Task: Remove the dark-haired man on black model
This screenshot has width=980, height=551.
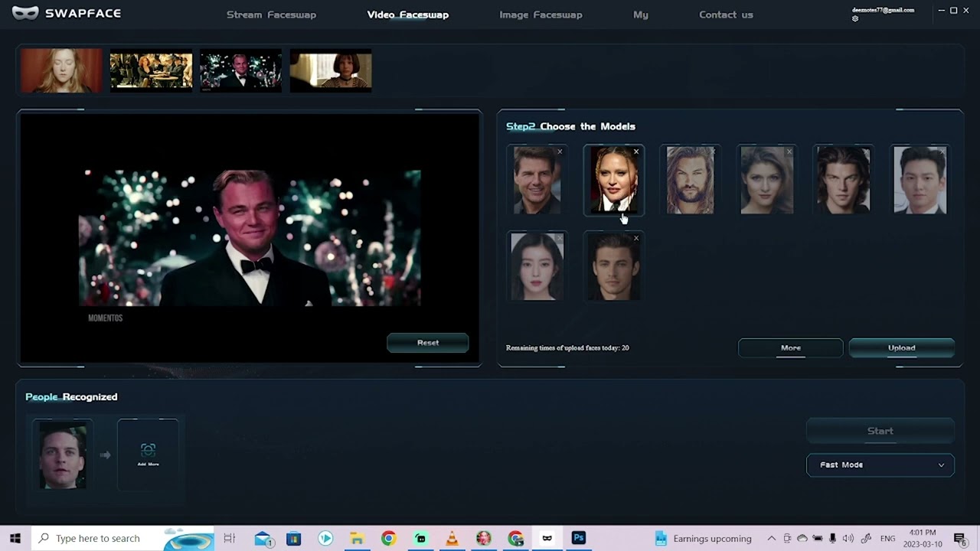Action: point(636,238)
